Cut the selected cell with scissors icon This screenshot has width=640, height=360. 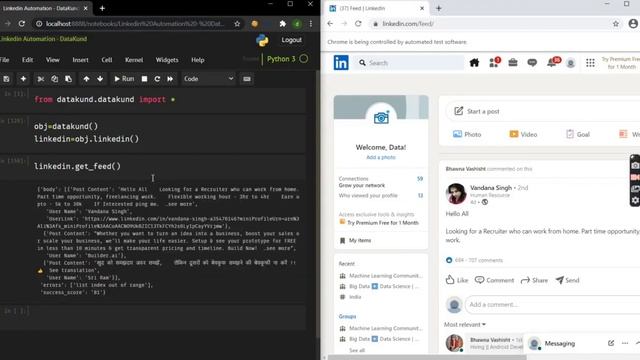[x=40, y=79]
